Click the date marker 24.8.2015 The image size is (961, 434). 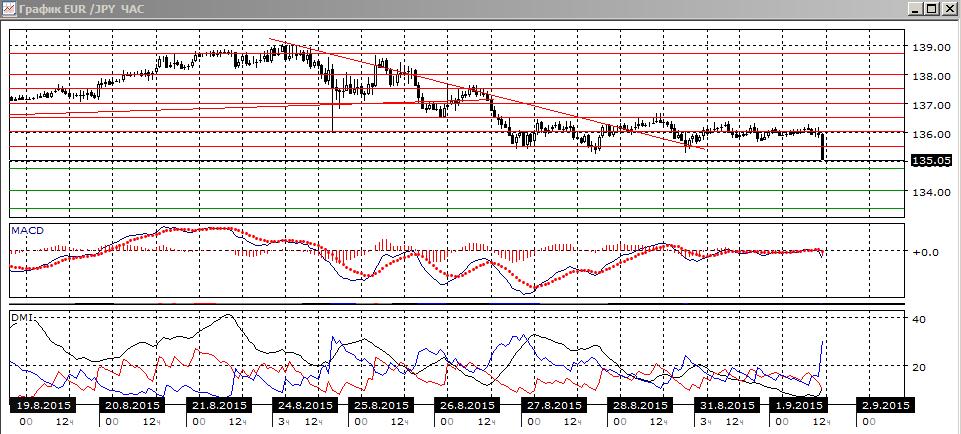point(303,406)
